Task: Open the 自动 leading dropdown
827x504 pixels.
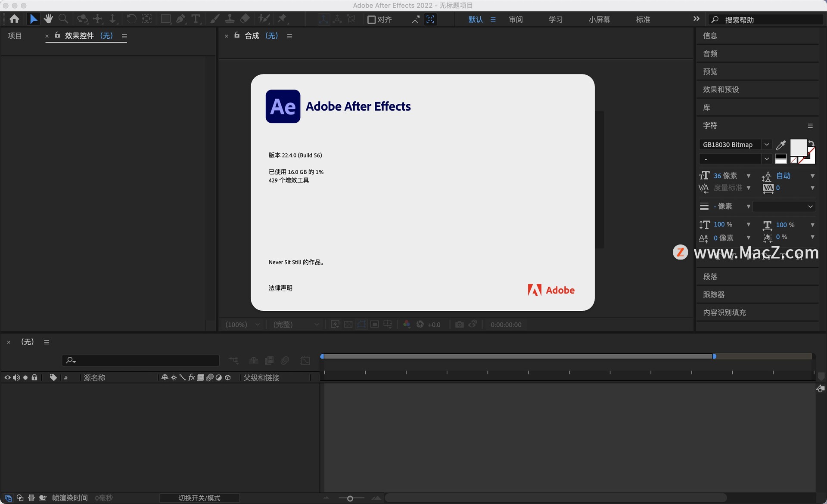Action: click(x=812, y=176)
